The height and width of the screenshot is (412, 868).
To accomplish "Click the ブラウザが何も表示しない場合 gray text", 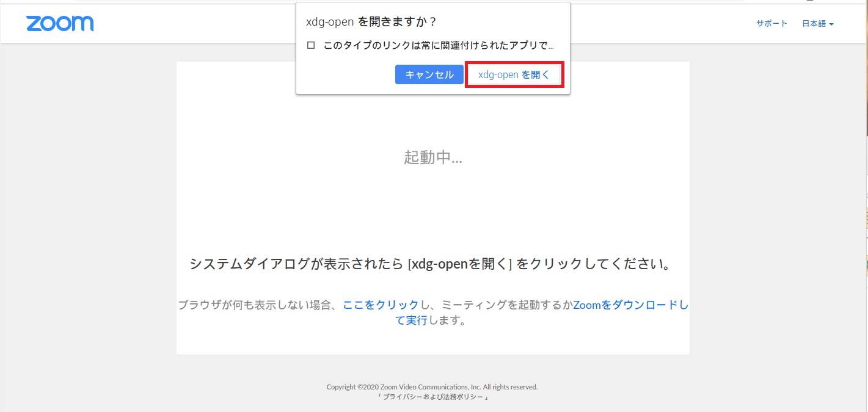I will pos(257,305).
